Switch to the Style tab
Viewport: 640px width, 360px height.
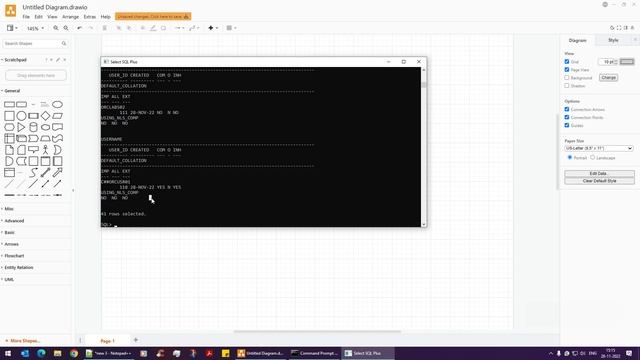click(x=613, y=40)
